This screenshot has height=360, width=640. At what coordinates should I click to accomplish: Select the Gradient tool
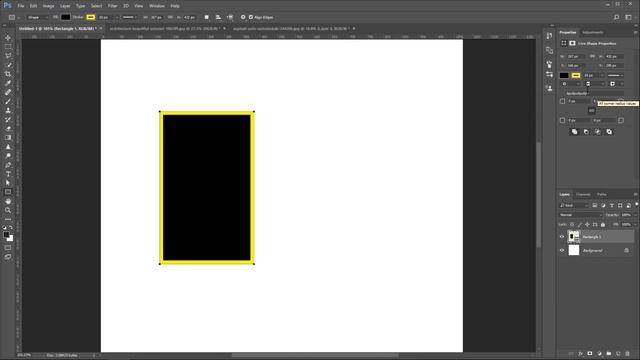[8, 138]
